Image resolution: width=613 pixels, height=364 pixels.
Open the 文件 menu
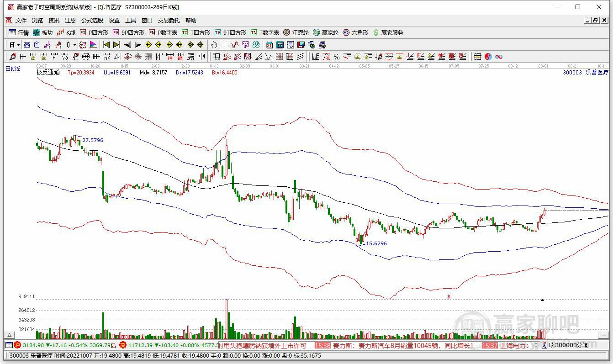pos(21,21)
